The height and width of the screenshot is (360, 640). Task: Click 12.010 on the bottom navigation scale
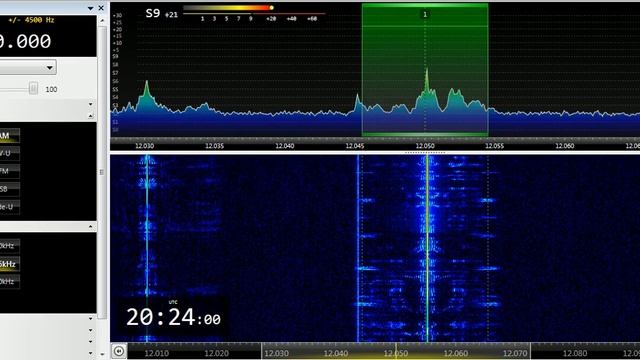click(156, 353)
